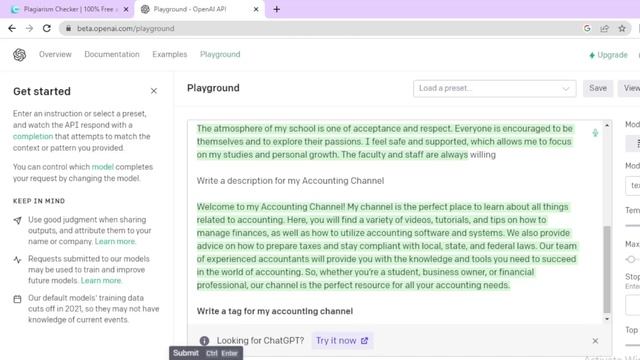The image size is (640, 360).
Task: Open Learn more link about training models
Action: [x=101, y=281]
